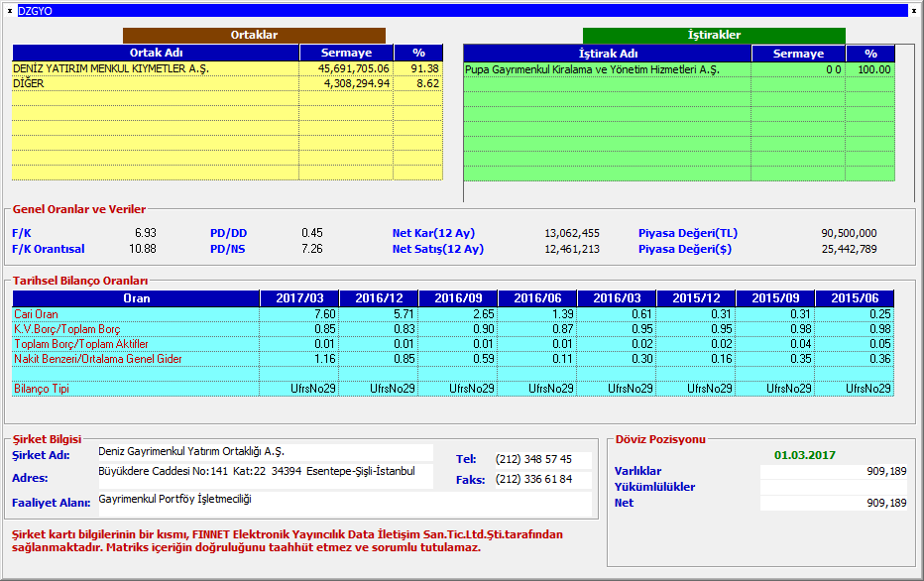The height and width of the screenshot is (581, 924).
Task: Click the F/K label
Action: pyautogui.click(x=22, y=233)
